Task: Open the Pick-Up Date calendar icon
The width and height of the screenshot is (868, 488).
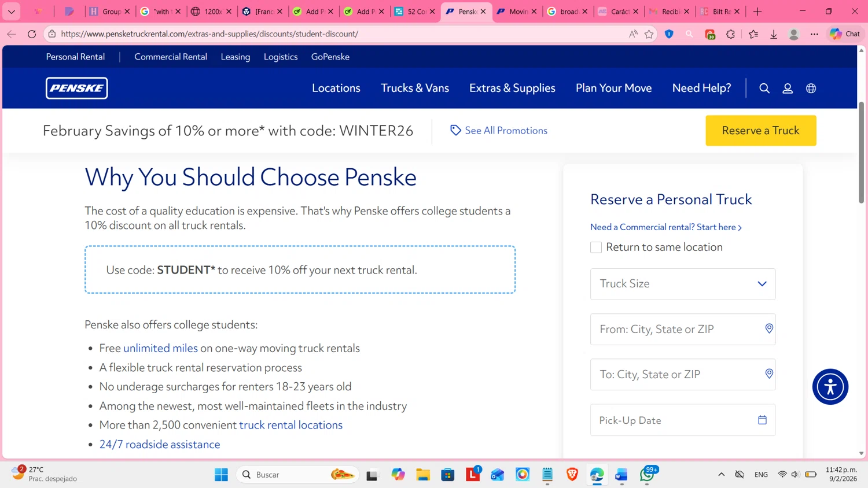Action: pos(762,420)
